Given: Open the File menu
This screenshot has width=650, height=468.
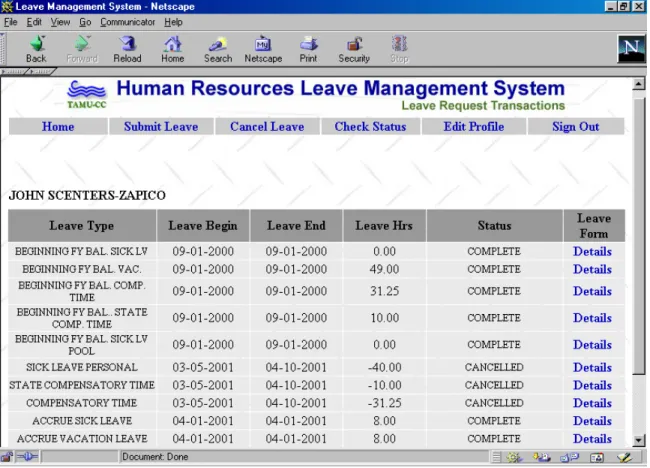Looking at the screenshot, I should [x=10, y=22].
